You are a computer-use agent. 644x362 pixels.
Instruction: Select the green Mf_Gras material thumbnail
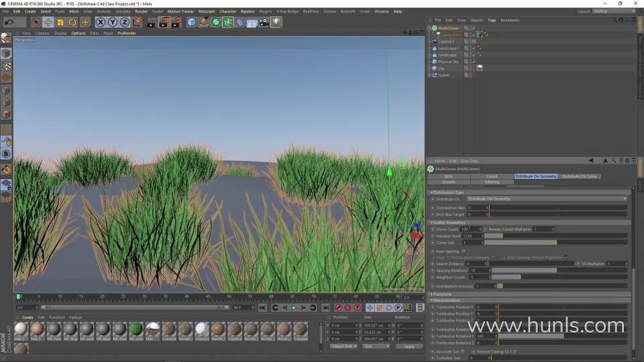136,329
